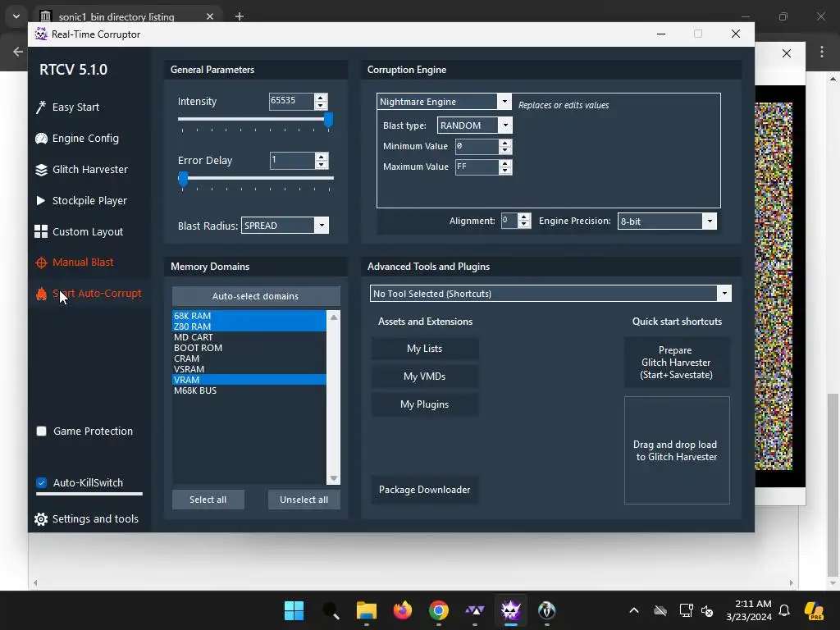Select VRAM memory domain
The height and width of the screenshot is (630, 840).
[249, 380]
